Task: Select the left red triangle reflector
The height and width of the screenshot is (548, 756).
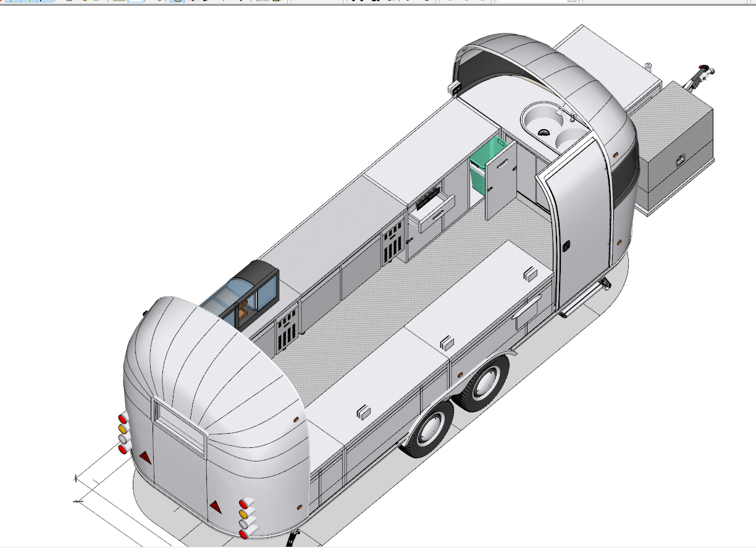Action: (x=145, y=457)
